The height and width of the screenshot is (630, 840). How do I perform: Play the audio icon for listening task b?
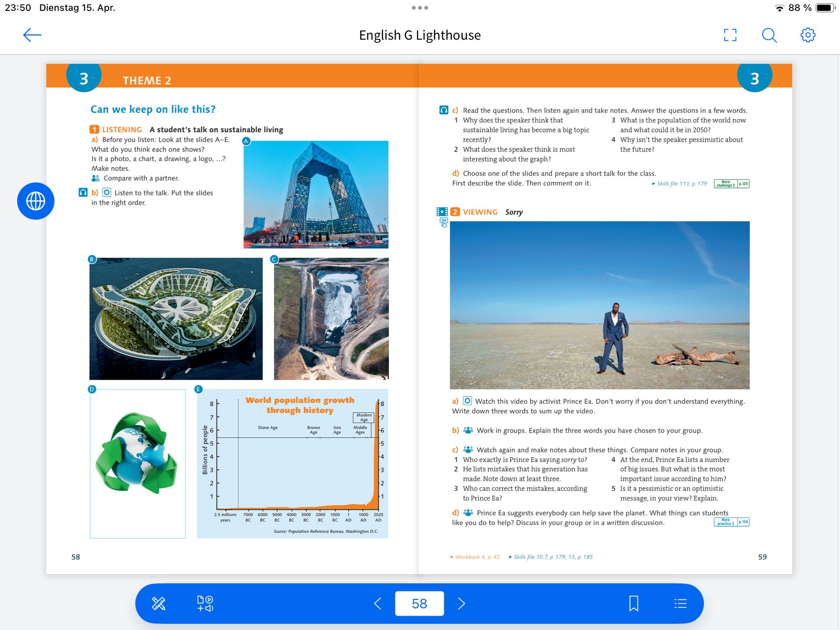[x=83, y=192]
